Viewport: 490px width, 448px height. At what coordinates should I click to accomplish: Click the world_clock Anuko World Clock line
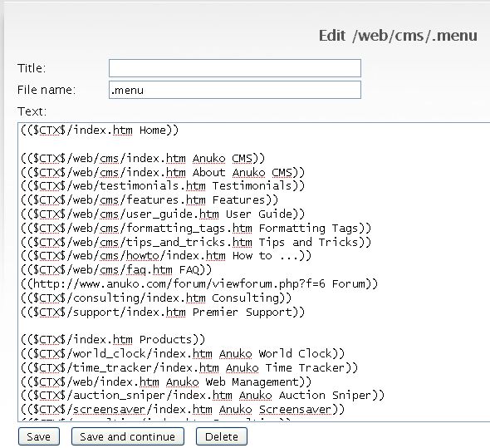183,354
